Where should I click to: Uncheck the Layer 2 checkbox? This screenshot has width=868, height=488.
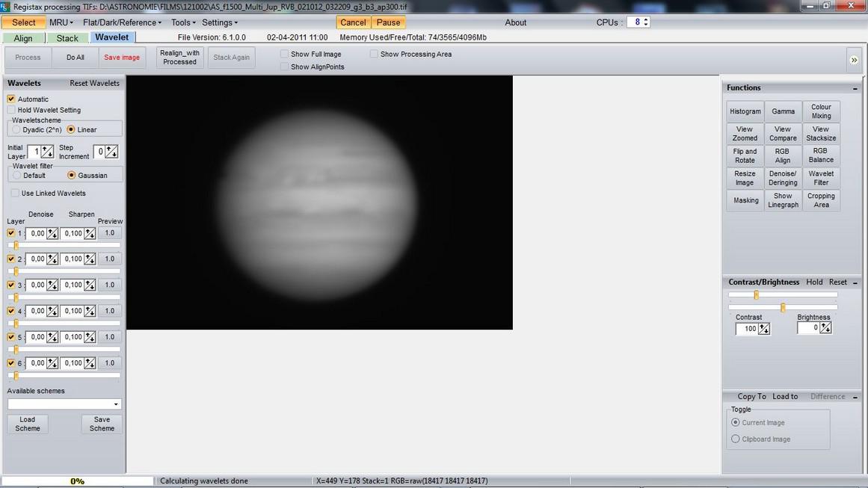click(11, 259)
